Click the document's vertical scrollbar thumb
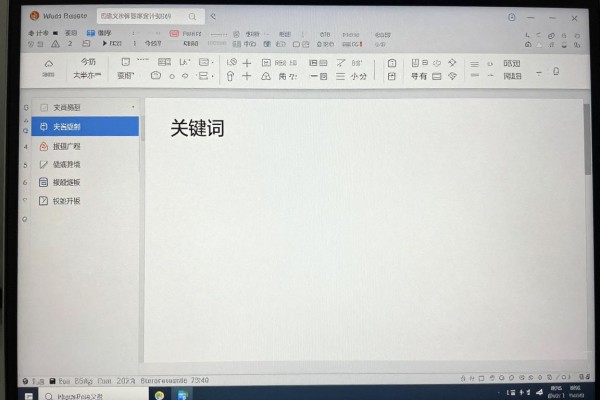Viewport: 600px width, 400px height. tap(587, 139)
